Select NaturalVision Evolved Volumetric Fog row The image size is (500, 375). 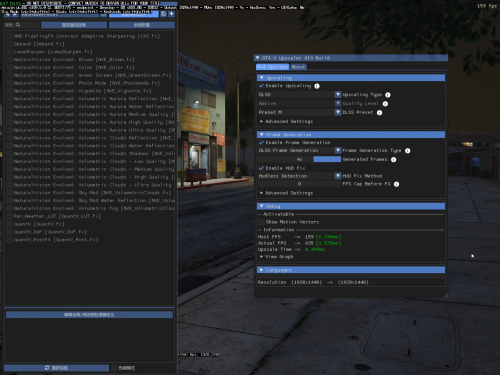94,208
